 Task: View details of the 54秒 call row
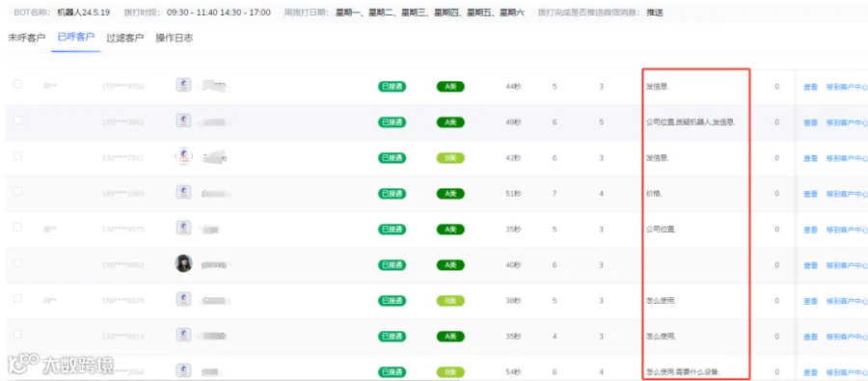(810, 372)
